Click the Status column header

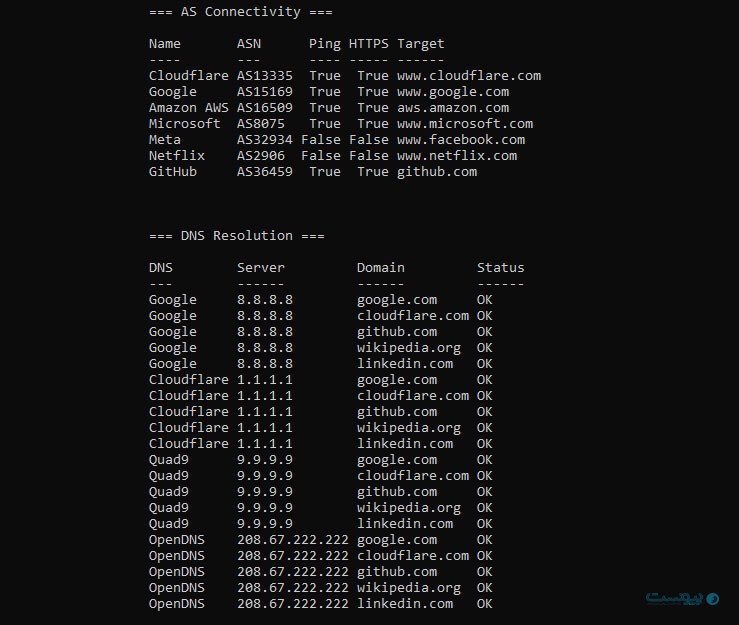501,268
